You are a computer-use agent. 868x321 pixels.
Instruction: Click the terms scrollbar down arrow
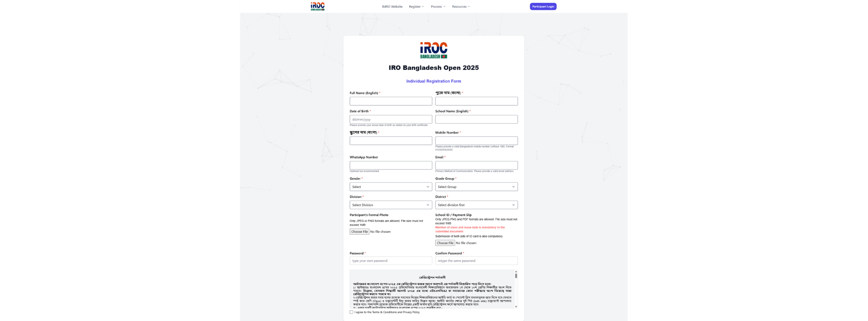(516, 307)
